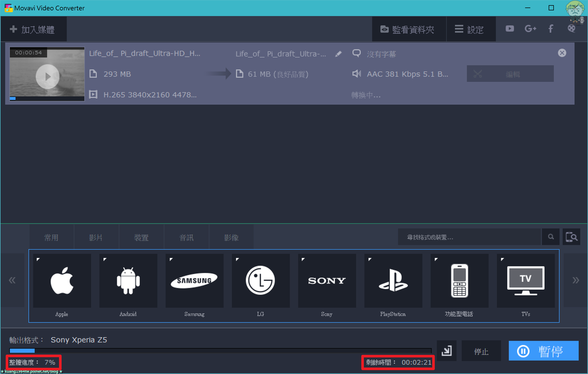Show next device presets with right chevron
Viewport: 588px width, 374px height.
click(575, 280)
